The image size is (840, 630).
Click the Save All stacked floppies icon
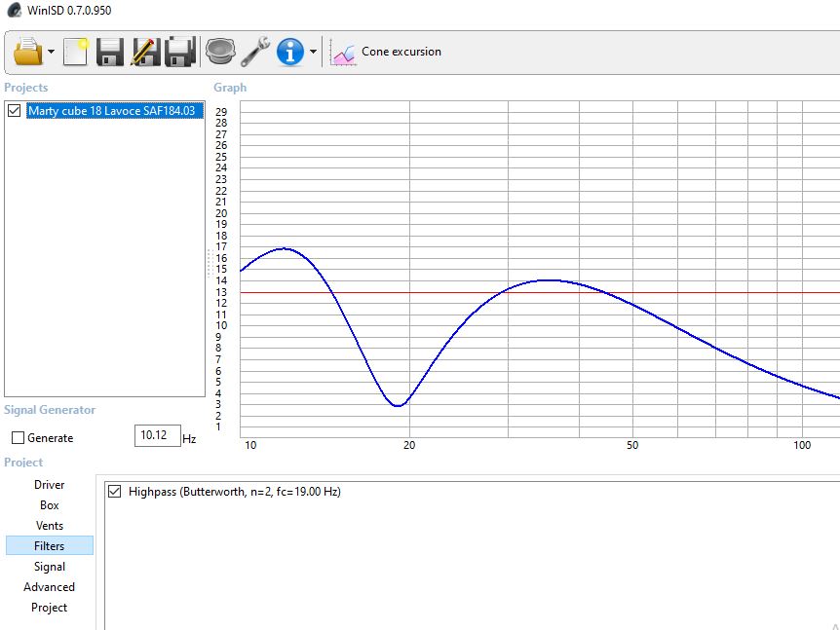pos(180,52)
